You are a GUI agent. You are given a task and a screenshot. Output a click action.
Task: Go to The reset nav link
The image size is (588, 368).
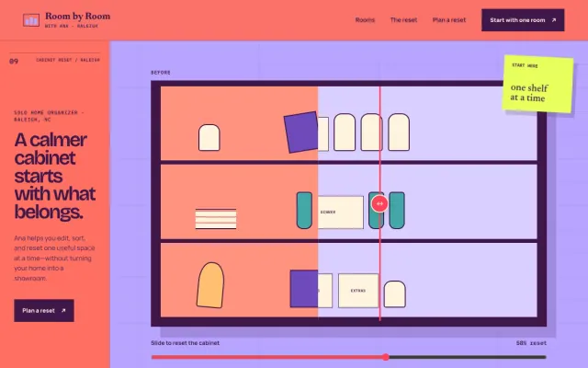point(403,20)
